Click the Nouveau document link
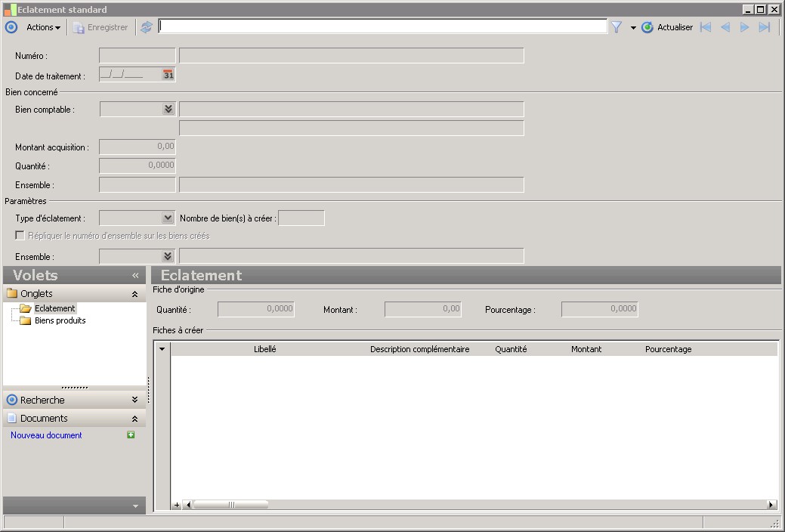Image resolution: width=785 pixels, height=532 pixels. pos(46,435)
